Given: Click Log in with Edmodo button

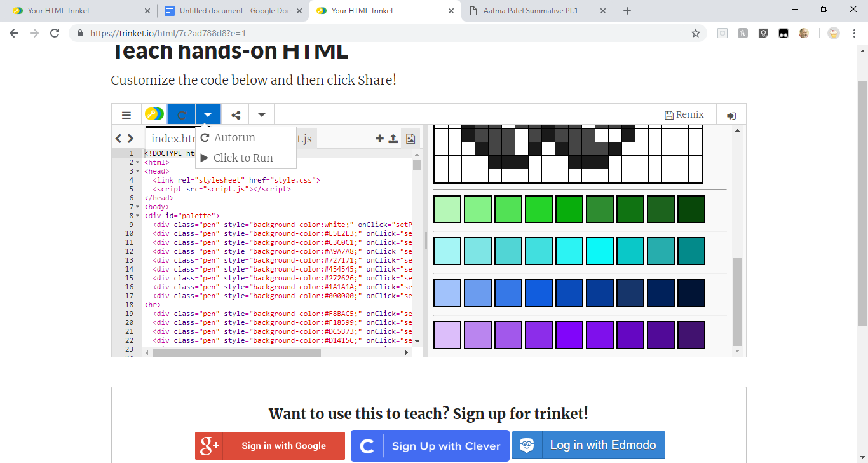Looking at the screenshot, I should click(x=588, y=445).
